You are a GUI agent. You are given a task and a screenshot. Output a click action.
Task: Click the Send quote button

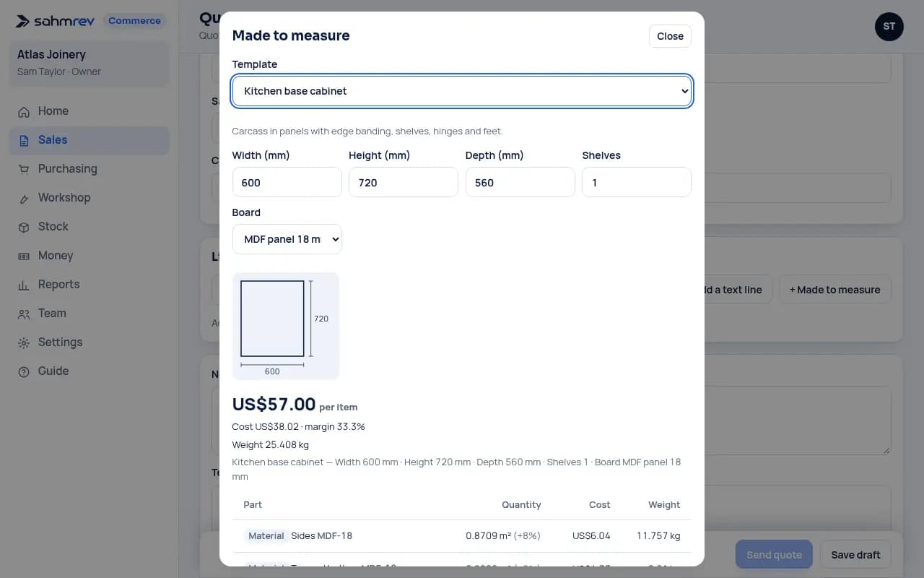tap(774, 555)
